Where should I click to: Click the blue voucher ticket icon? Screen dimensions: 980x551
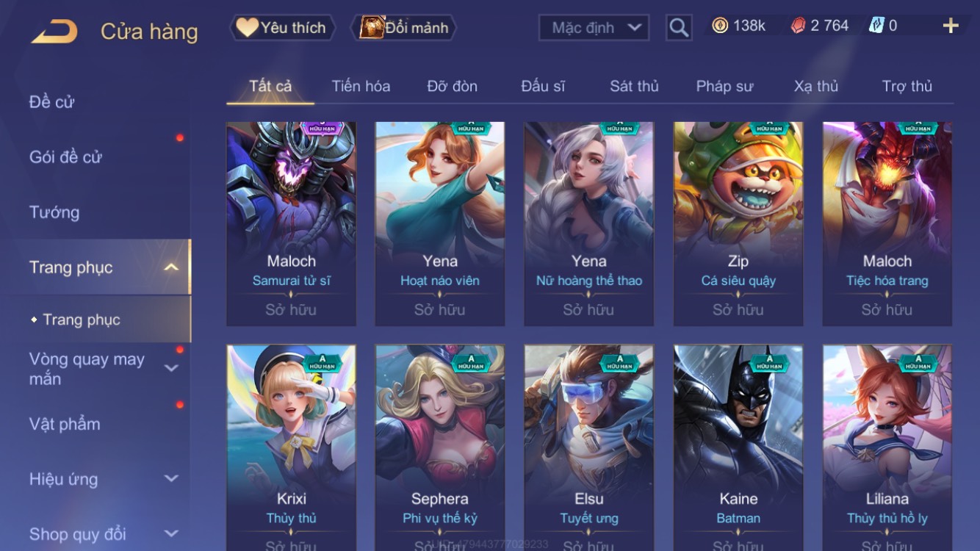click(x=876, y=25)
